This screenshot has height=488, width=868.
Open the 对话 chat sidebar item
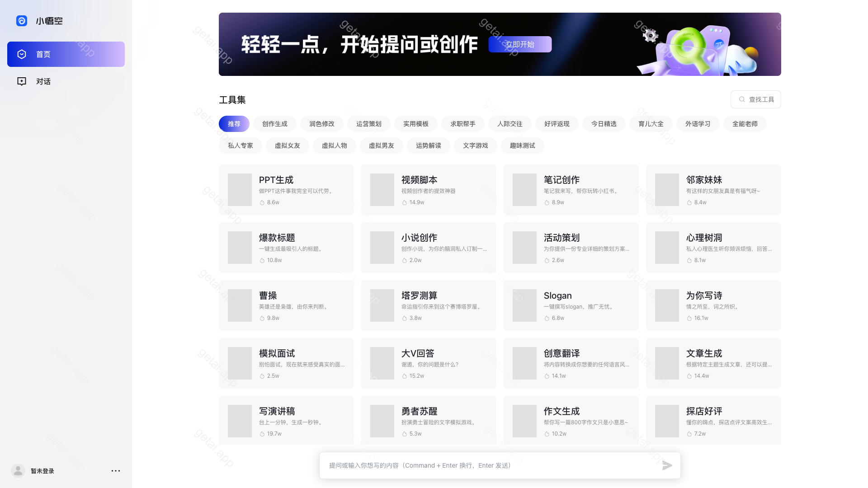[66, 81]
